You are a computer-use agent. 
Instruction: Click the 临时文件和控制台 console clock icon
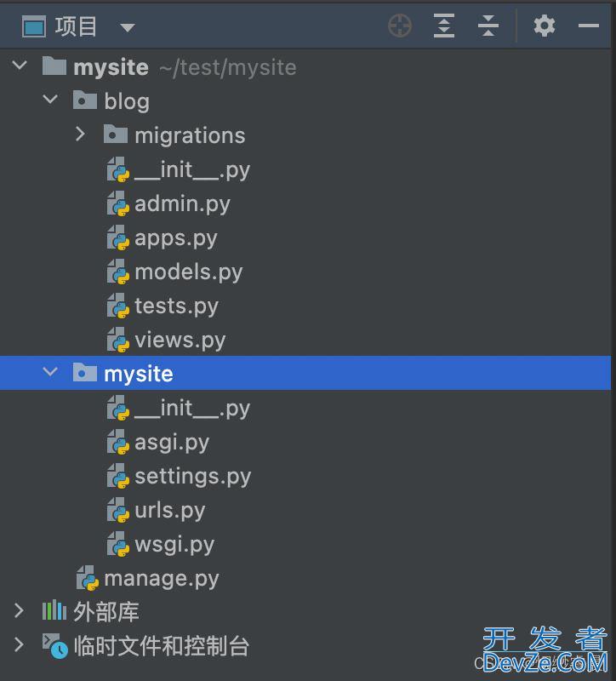(55, 646)
